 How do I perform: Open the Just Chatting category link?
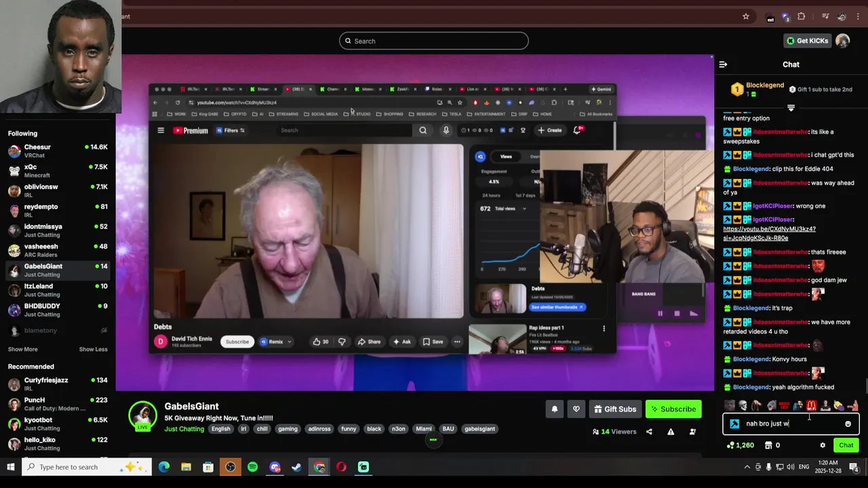pyautogui.click(x=185, y=428)
